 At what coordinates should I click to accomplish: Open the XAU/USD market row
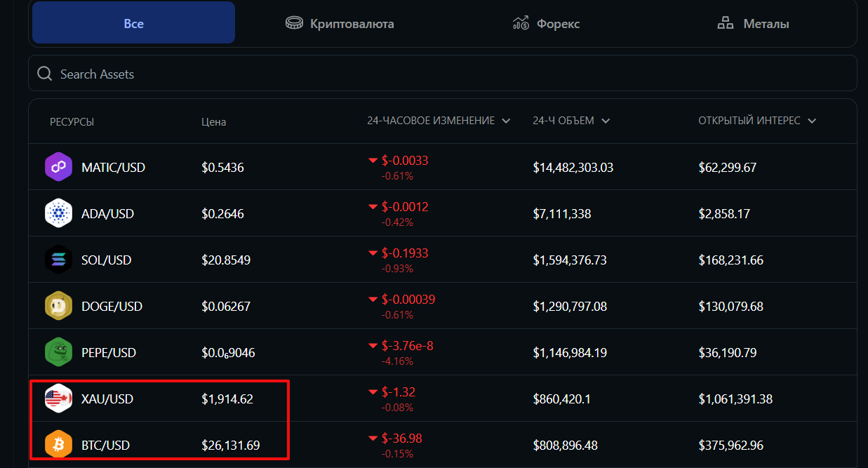click(x=443, y=399)
